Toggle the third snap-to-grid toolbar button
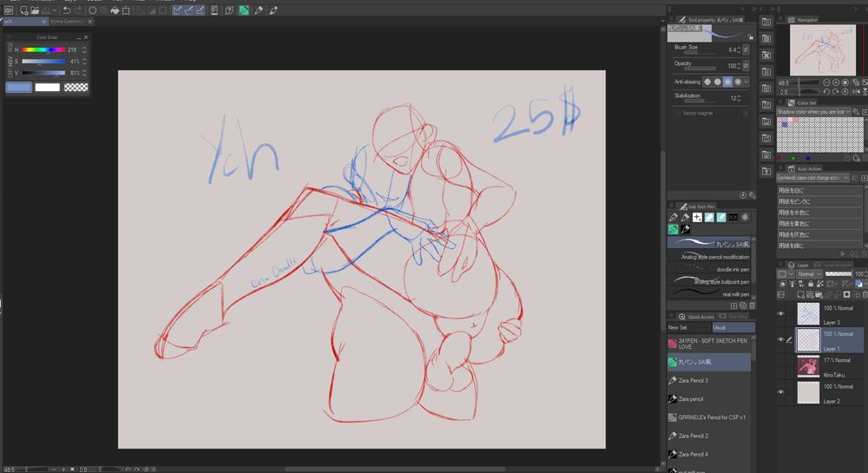Viewport: 868px width, 473px height. [x=200, y=10]
